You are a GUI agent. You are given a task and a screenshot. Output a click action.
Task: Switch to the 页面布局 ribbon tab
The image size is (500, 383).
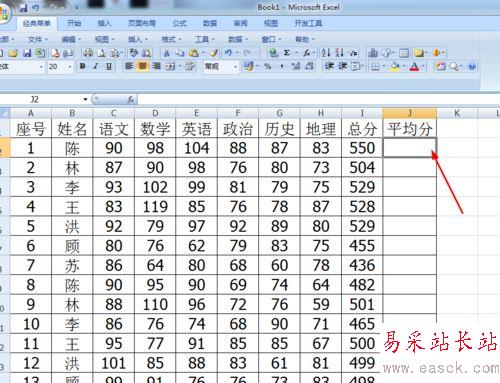(142, 23)
